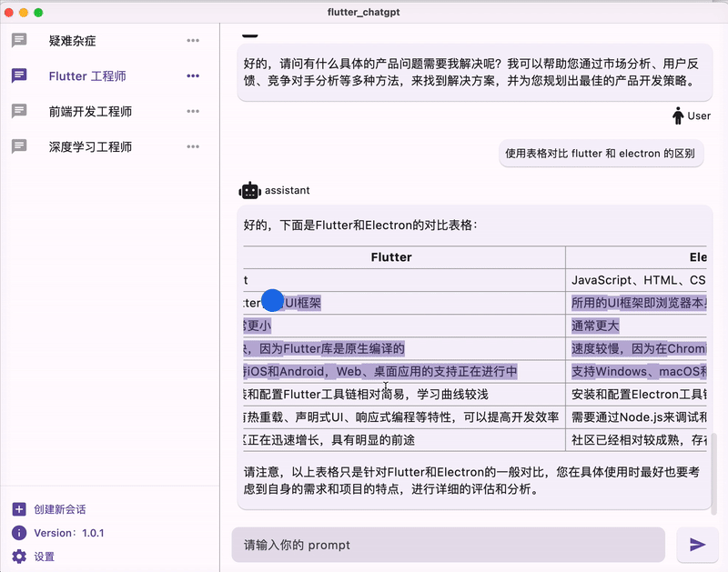The width and height of the screenshot is (728, 572).
Task: Select the 疑难杂症 conversation
Action: pos(72,41)
